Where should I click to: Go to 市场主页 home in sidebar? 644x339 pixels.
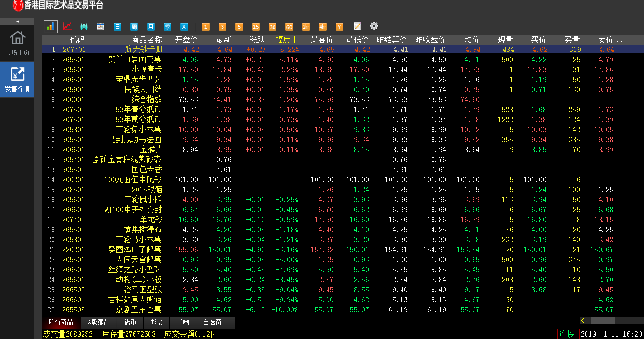coord(17,43)
